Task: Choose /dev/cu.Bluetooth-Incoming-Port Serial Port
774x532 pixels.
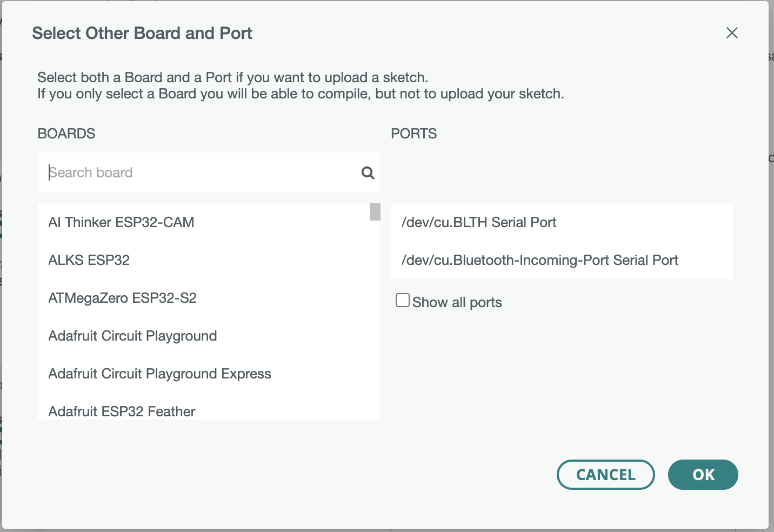Action: pos(562,260)
